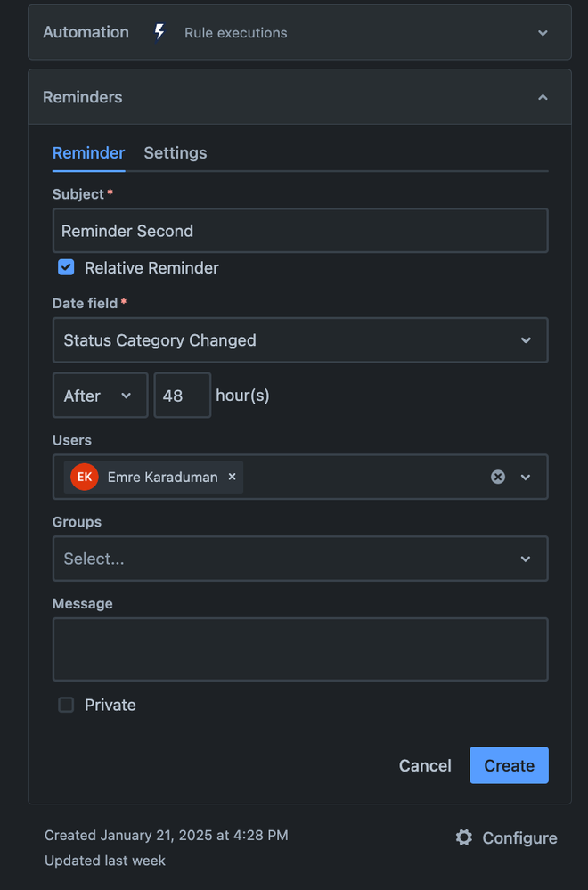Image resolution: width=588 pixels, height=890 pixels.
Task: Remove Emre Karaduman from Users
Action: (x=233, y=477)
